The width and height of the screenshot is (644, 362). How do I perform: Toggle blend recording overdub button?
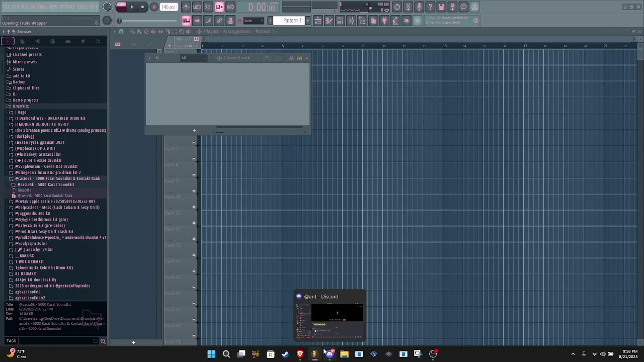(219, 7)
